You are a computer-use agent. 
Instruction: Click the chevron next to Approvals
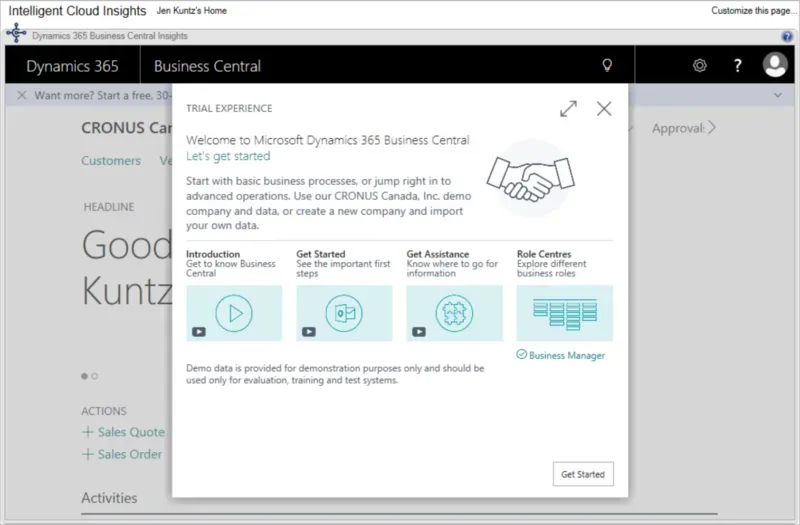coord(712,128)
